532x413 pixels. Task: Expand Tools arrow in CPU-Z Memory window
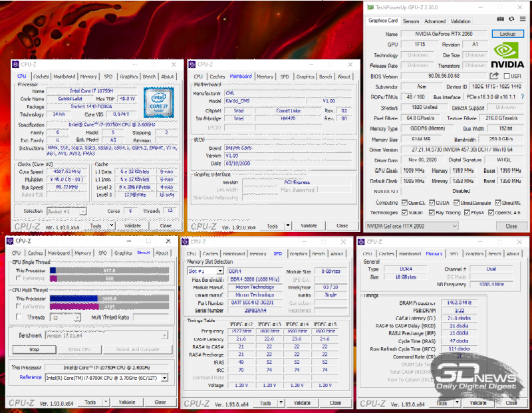(457, 403)
